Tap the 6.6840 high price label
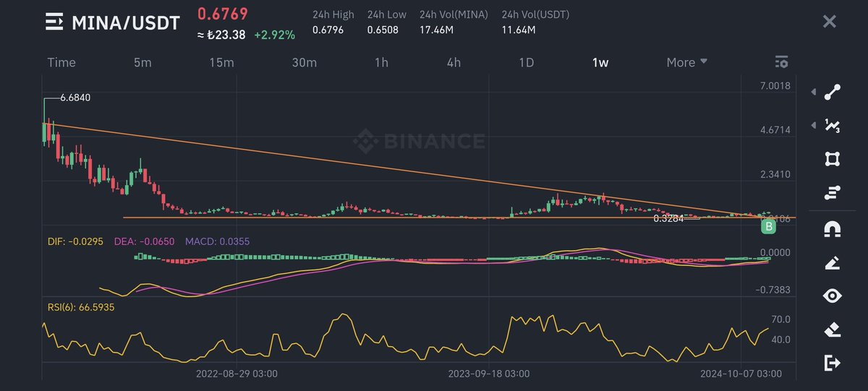 (75, 97)
